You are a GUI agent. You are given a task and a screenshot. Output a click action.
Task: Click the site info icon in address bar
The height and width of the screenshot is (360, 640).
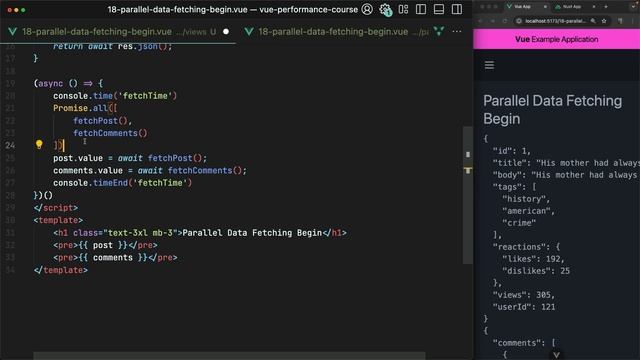click(519, 21)
